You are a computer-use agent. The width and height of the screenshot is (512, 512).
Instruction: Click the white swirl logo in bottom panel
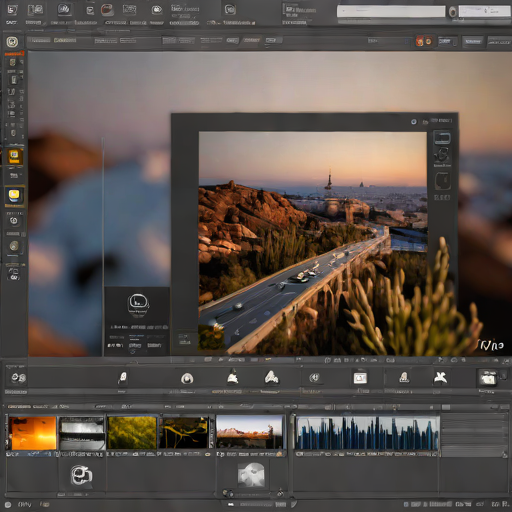tap(81, 475)
